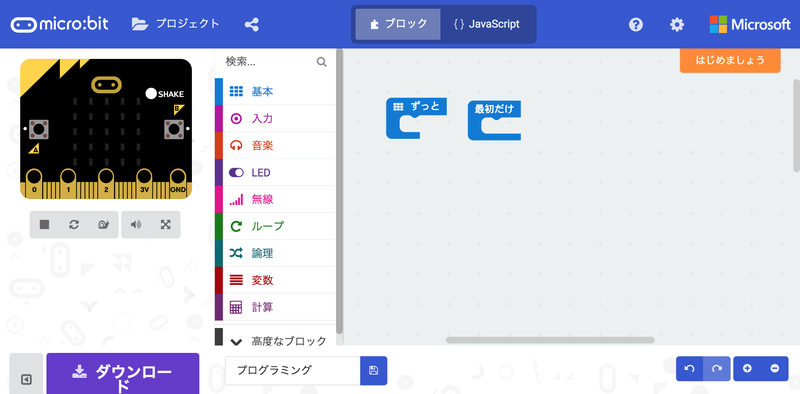This screenshot has width=800, height=394.
Task: Click the project name field プログラミング
Action: (x=293, y=371)
